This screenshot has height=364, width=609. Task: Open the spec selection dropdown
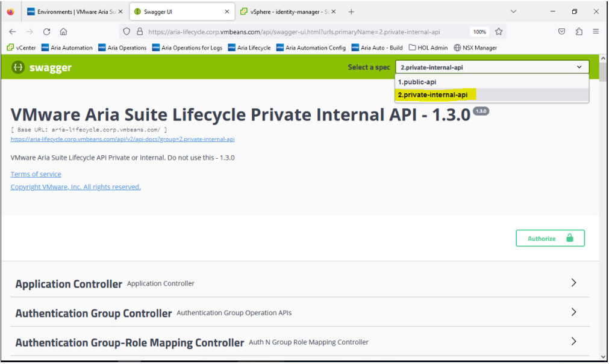tap(492, 67)
